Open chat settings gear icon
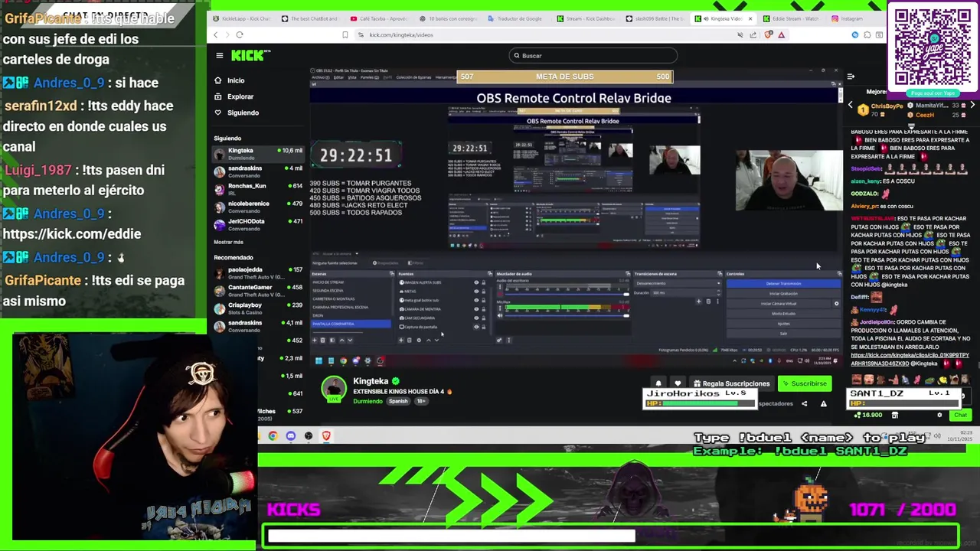The width and height of the screenshot is (980, 551). (x=939, y=415)
